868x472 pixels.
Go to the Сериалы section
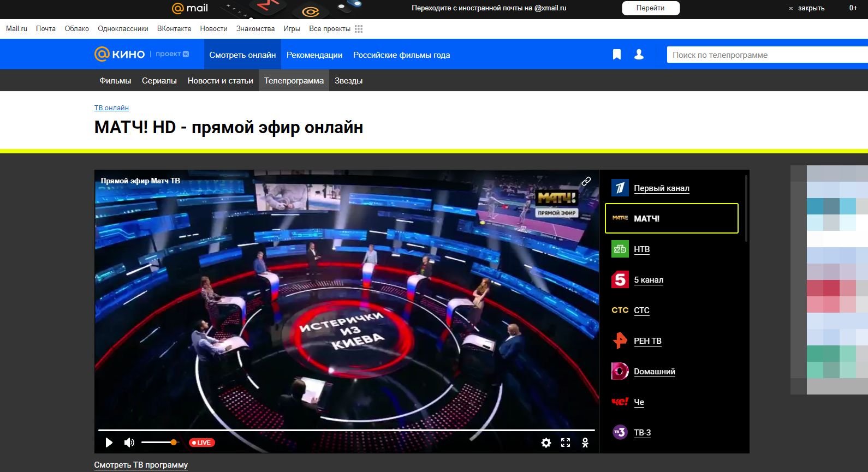pos(159,81)
